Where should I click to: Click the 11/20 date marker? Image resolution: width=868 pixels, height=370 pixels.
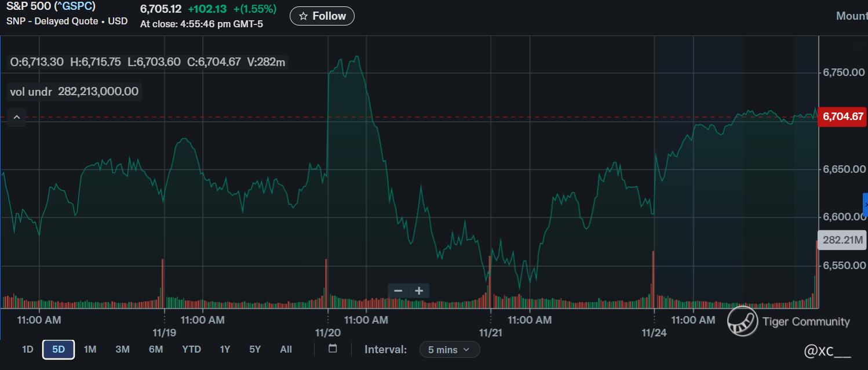327,333
